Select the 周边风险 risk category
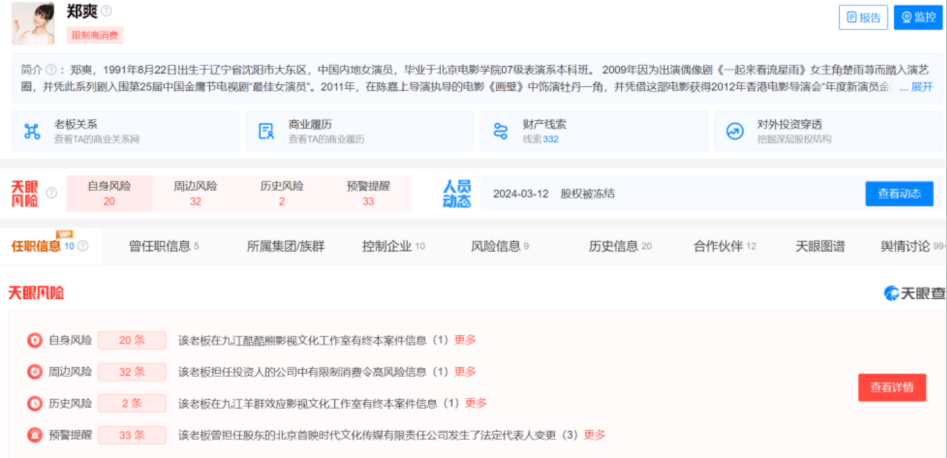This screenshot has width=947, height=458. pyautogui.click(x=195, y=194)
